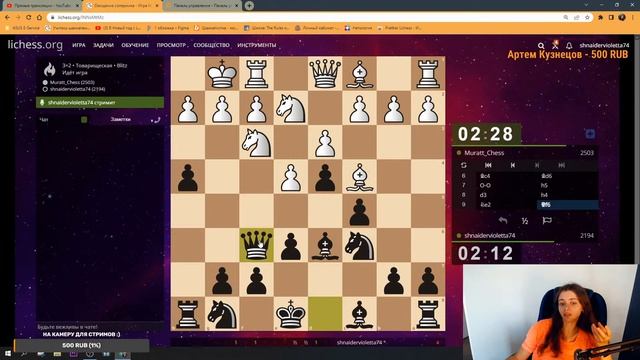Open the YouTube bookmark in bookmarks bar

click(x=118, y=28)
